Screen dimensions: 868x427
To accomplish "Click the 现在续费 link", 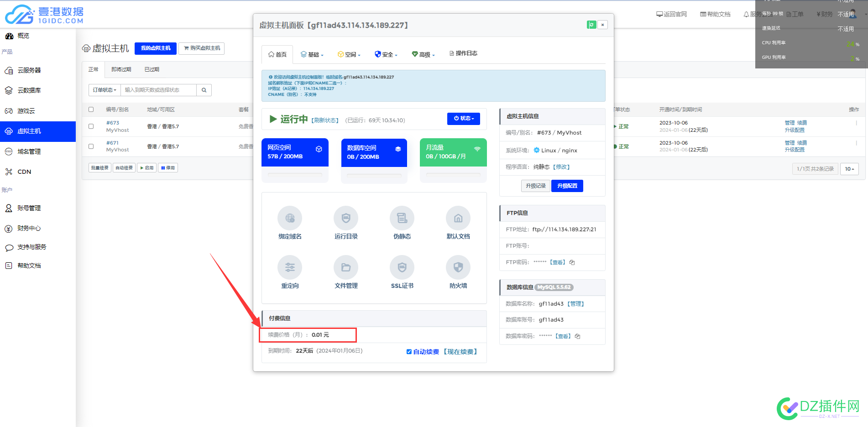I will [x=460, y=352].
